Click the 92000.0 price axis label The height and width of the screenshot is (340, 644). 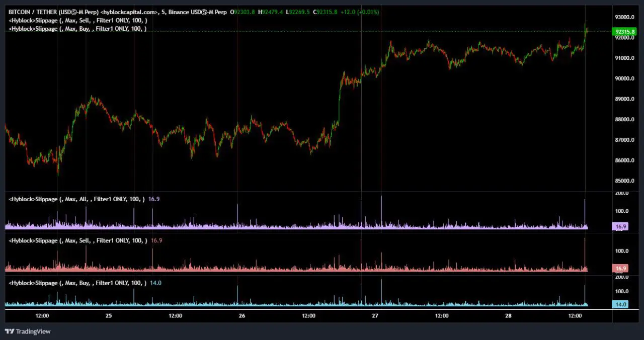coord(624,38)
